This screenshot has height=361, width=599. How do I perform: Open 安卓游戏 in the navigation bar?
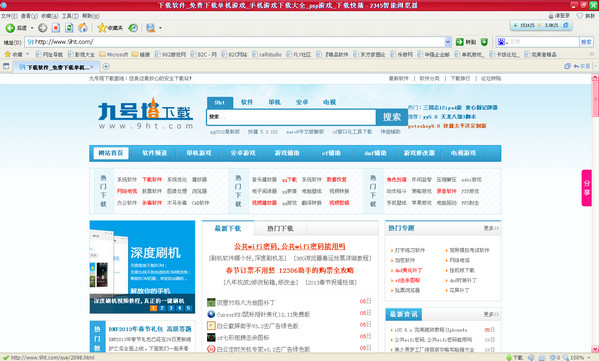tap(243, 153)
